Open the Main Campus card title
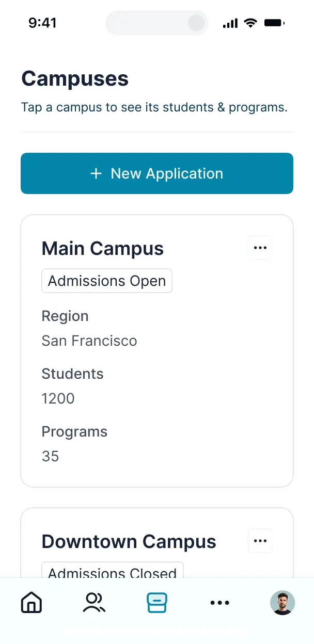The height and width of the screenshot is (644, 314). click(x=102, y=249)
